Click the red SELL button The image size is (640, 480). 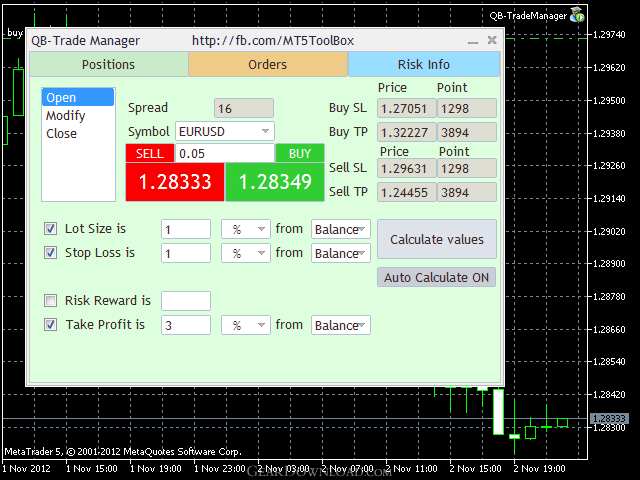pyautogui.click(x=150, y=153)
